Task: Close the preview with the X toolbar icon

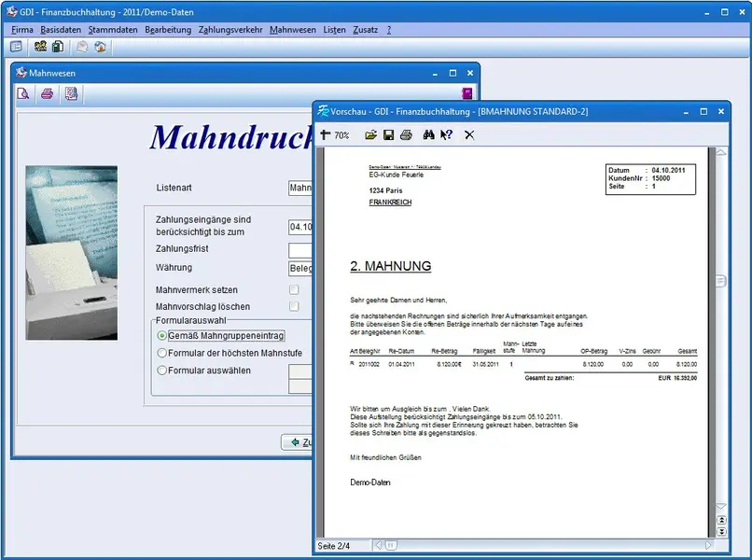Action: tap(469, 135)
